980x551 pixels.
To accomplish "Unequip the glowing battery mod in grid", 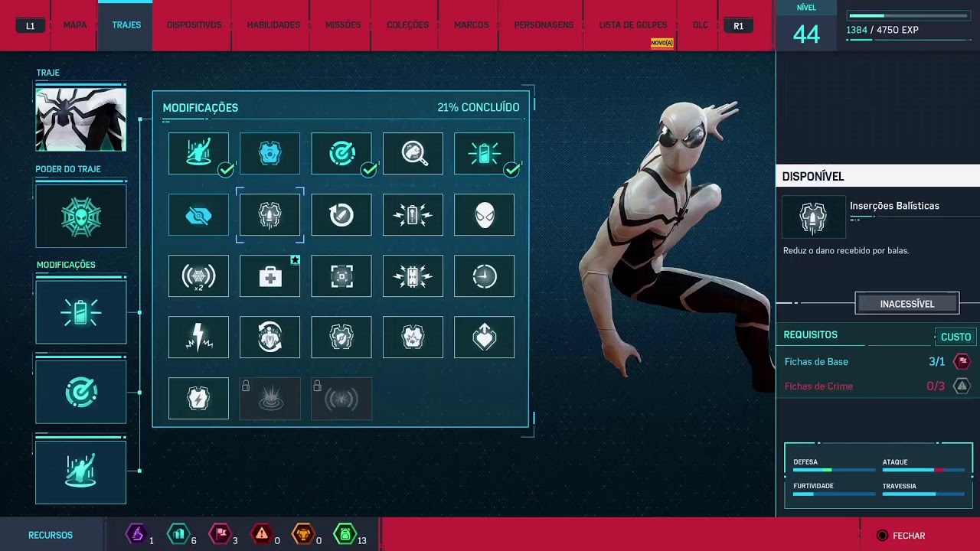I will (x=484, y=153).
